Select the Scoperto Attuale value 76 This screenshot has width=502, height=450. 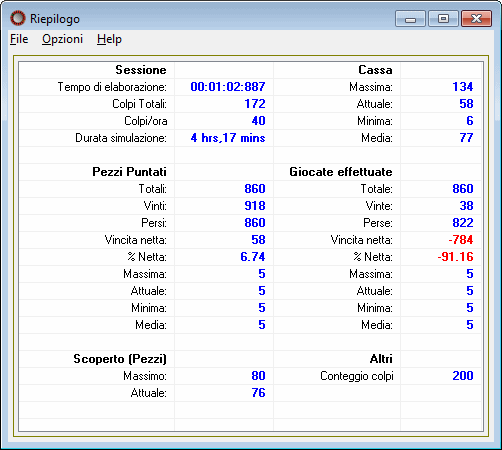click(x=258, y=393)
